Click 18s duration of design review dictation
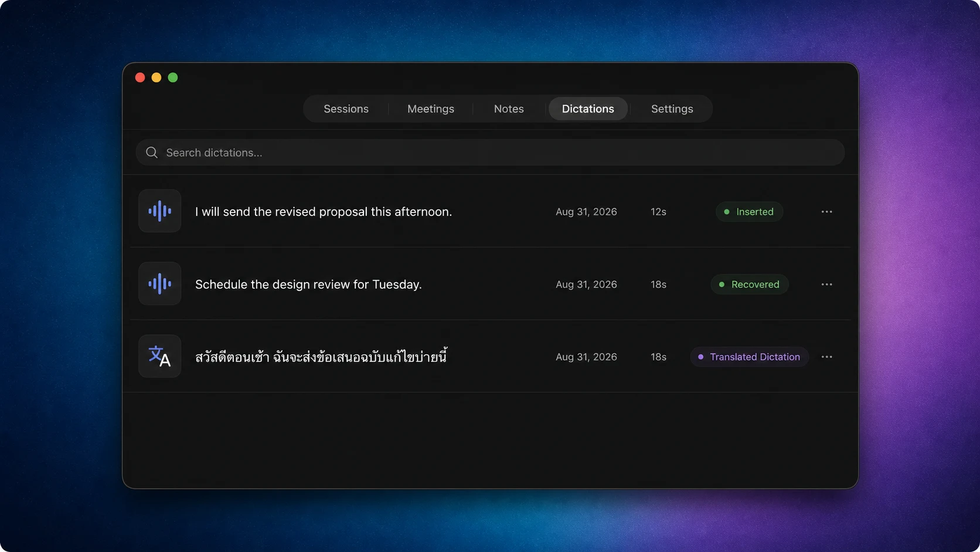This screenshot has height=552, width=980. point(658,285)
